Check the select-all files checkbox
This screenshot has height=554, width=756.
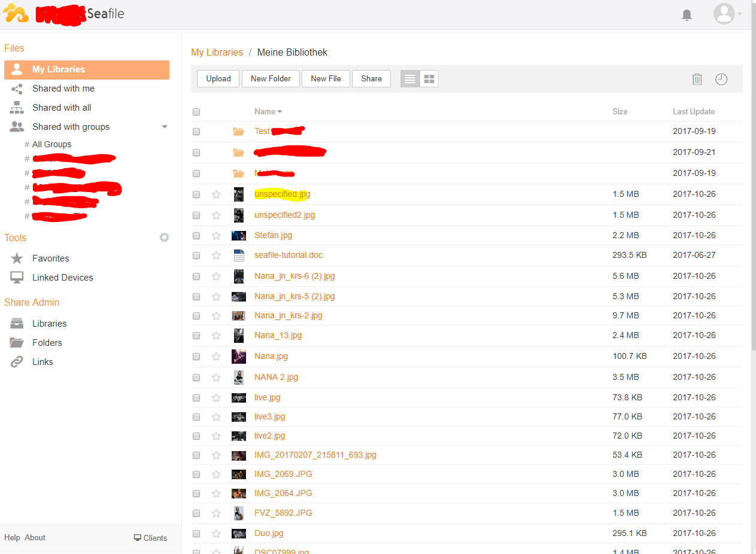coord(196,112)
